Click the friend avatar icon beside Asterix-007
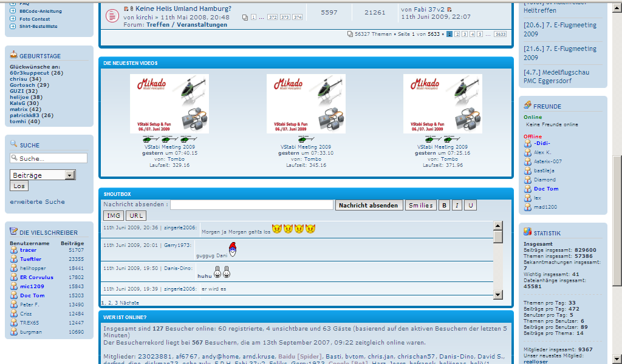This screenshot has width=622, height=364. coord(528,161)
